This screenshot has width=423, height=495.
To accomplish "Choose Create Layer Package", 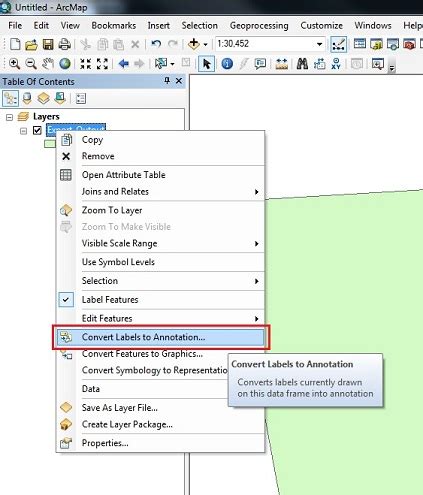I will 161,424.
